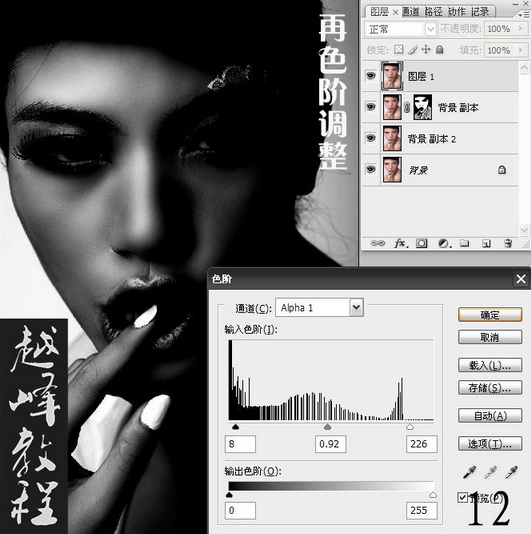
Task: Switch to the 通道 channels tab
Action: tap(411, 12)
